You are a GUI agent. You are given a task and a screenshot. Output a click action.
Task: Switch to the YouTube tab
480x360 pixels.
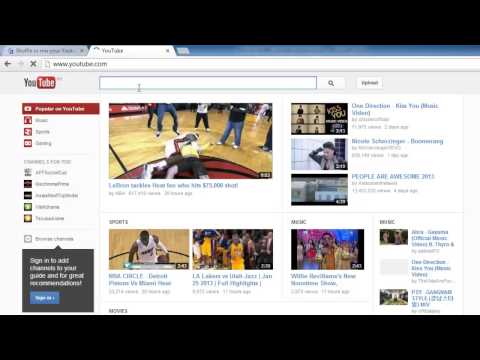tap(131, 51)
